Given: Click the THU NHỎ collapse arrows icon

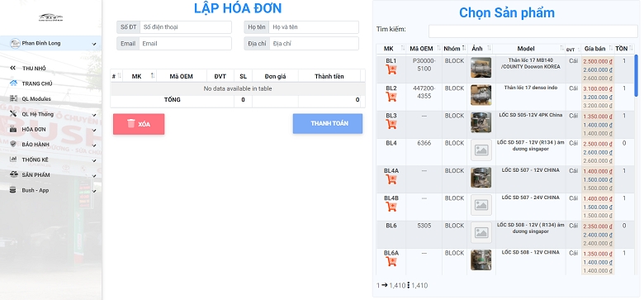Looking at the screenshot, I should tap(13, 69).
